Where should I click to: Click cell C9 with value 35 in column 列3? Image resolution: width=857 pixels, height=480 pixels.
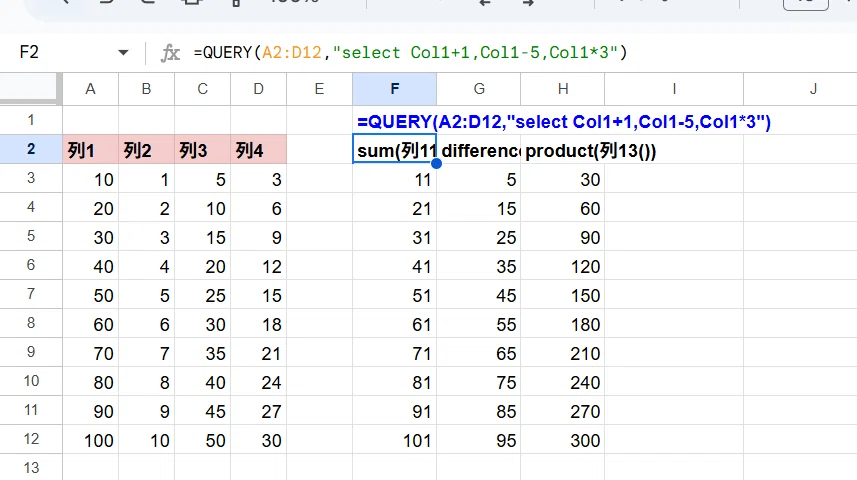click(203, 353)
